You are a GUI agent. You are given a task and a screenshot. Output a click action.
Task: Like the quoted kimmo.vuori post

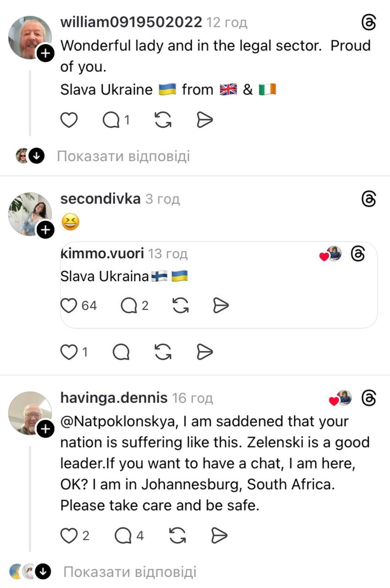(69, 305)
